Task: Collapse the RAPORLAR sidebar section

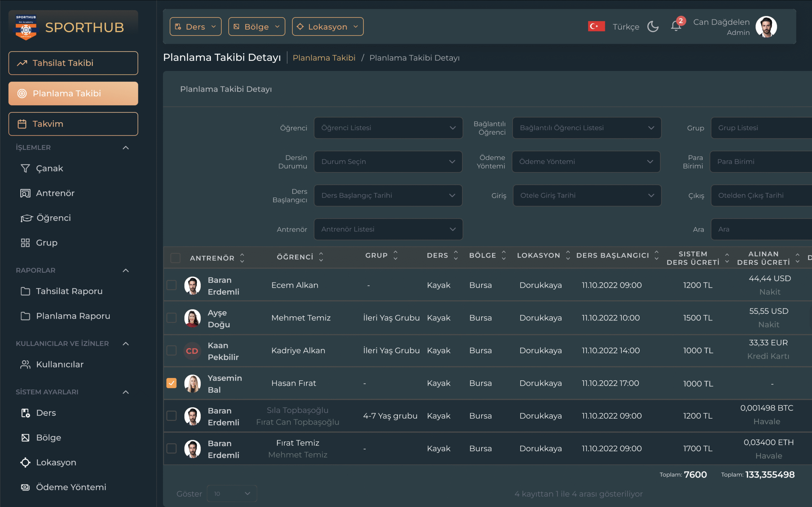Action: click(126, 270)
